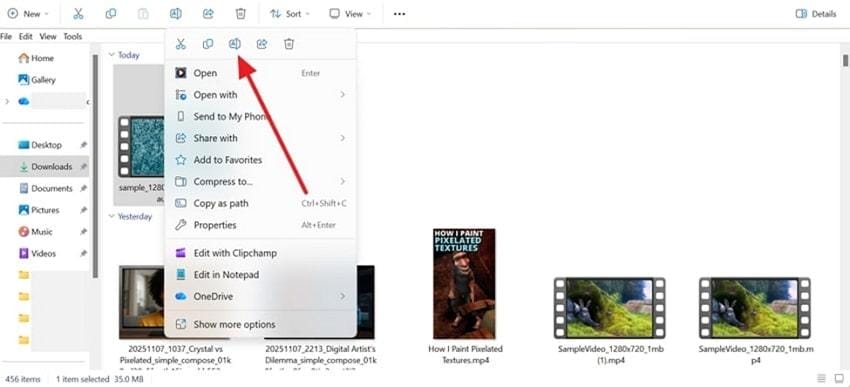Click the Share icon in the context menu

tap(262, 44)
